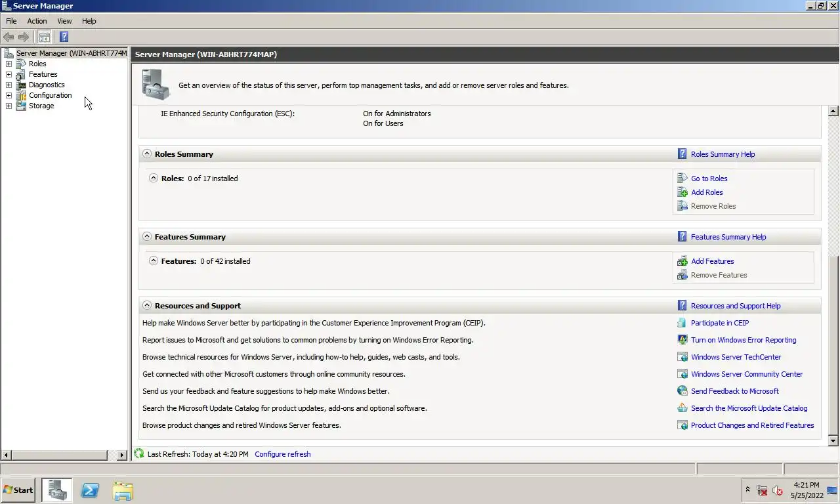Open the File menu
840x504 pixels.
(x=11, y=21)
